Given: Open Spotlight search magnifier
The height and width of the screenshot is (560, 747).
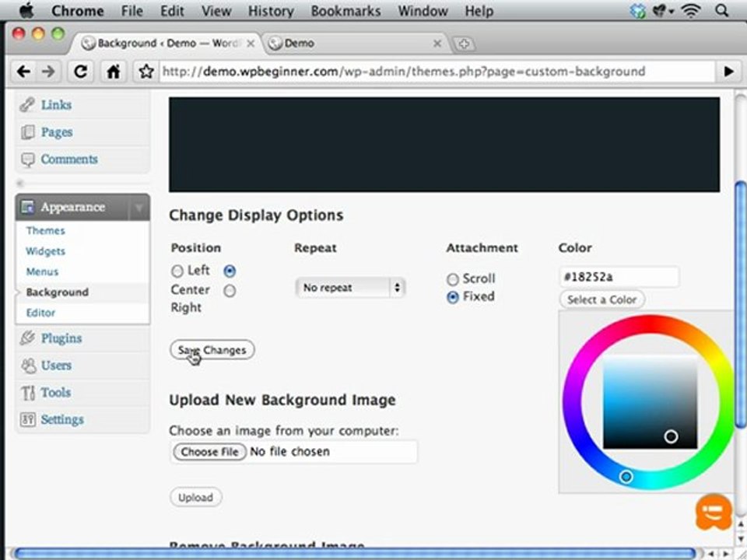Looking at the screenshot, I should click(722, 10).
